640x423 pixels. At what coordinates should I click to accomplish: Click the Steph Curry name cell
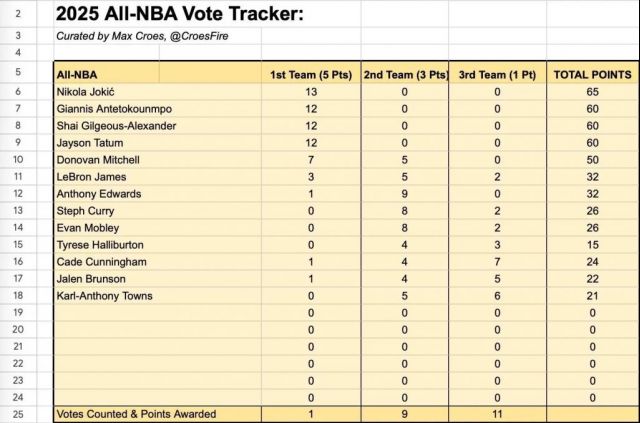click(157, 211)
